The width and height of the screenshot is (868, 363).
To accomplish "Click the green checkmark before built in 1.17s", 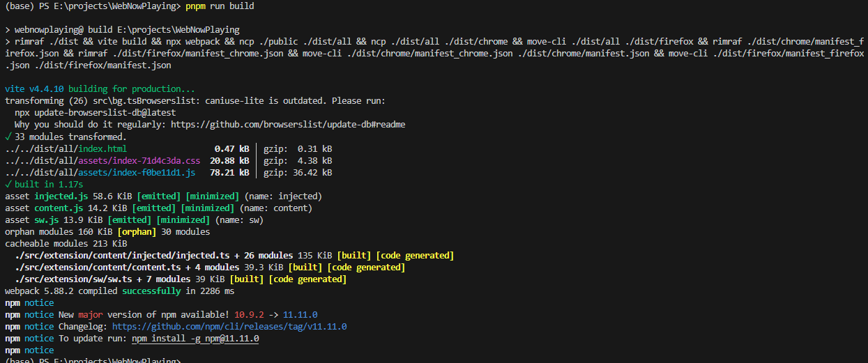I will tap(8, 185).
